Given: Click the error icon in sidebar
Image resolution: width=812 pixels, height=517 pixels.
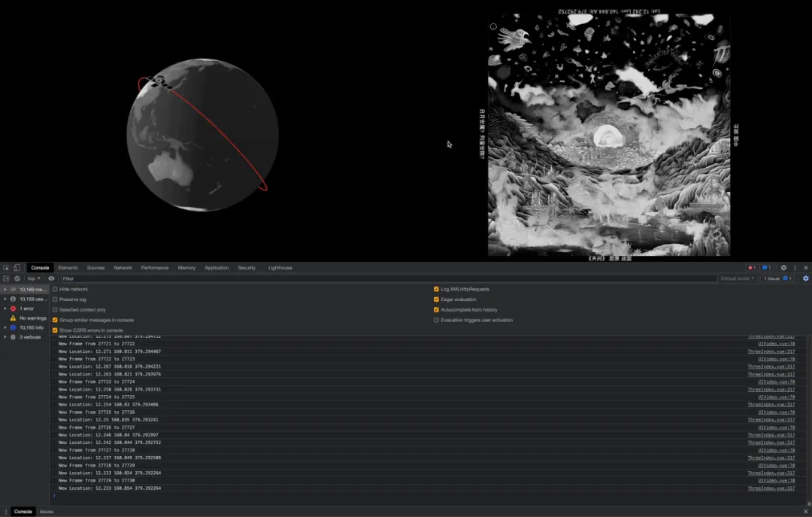Looking at the screenshot, I should (x=13, y=309).
